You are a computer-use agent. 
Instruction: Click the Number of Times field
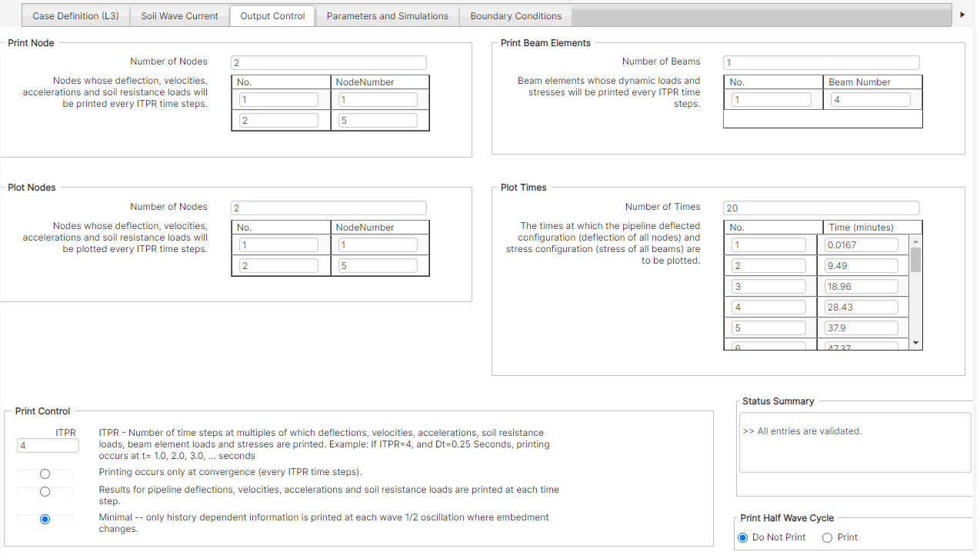click(x=821, y=207)
